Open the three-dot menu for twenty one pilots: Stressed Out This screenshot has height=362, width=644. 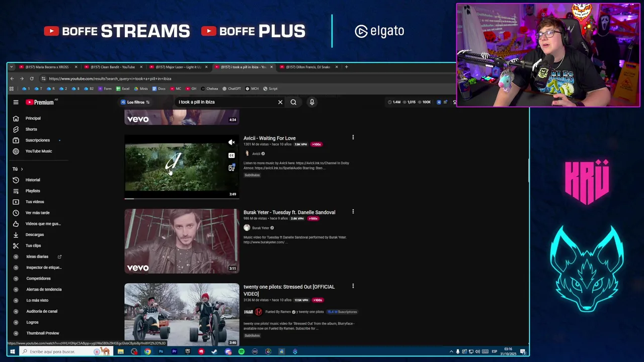coord(353,286)
